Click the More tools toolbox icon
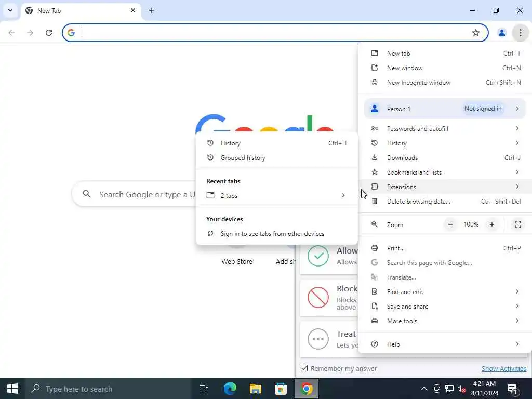 tap(375, 321)
